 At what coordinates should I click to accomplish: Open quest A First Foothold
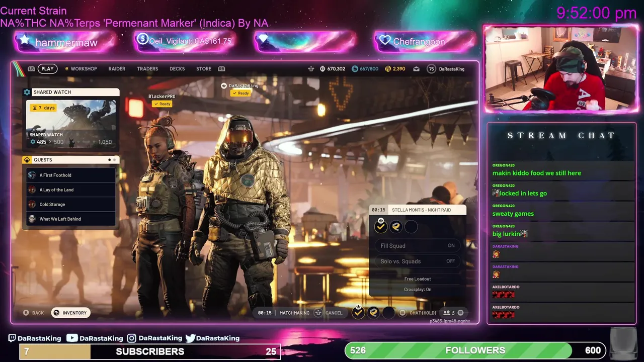pyautogui.click(x=71, y=175)
